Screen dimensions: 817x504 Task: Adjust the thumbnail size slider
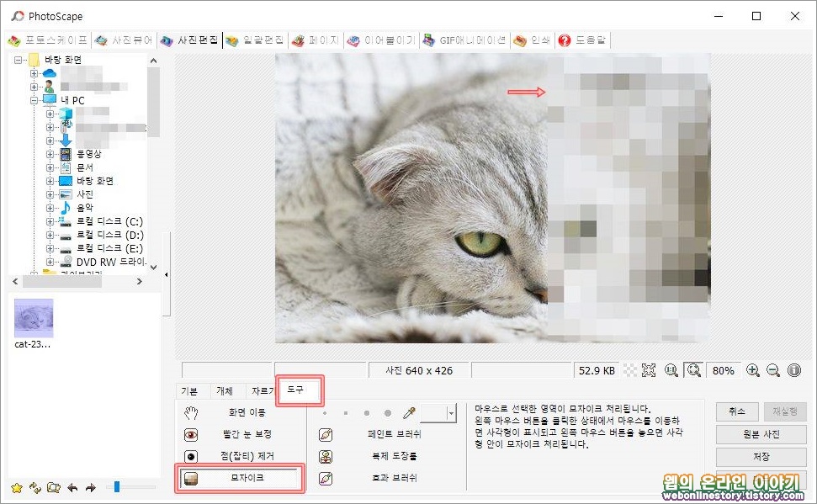(117, 487)
